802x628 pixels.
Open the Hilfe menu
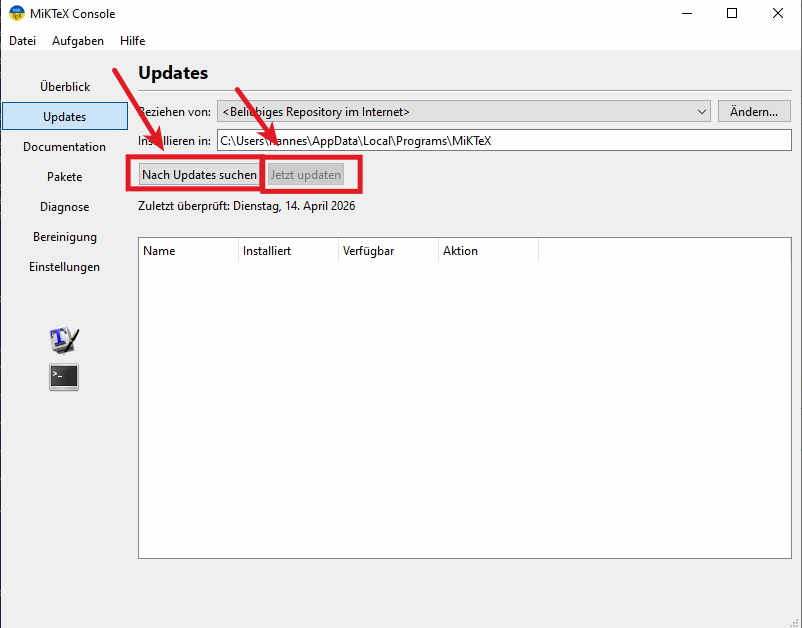click(132, 41)
